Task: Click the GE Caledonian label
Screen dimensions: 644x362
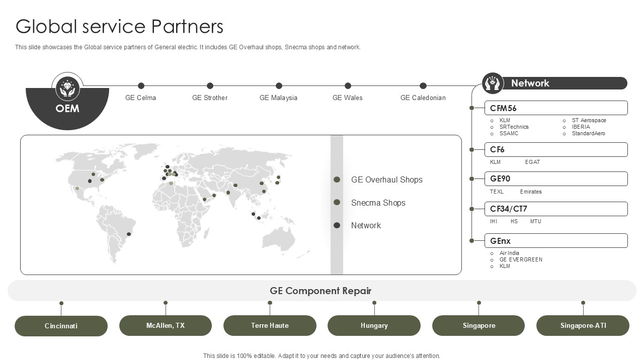Action: point(423,98)
